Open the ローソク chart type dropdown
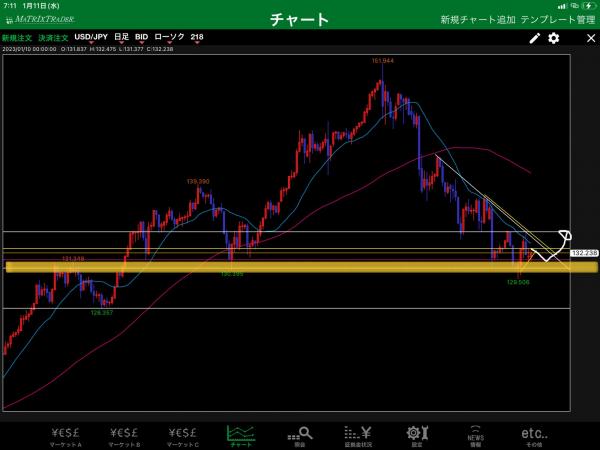 point(169,38)
